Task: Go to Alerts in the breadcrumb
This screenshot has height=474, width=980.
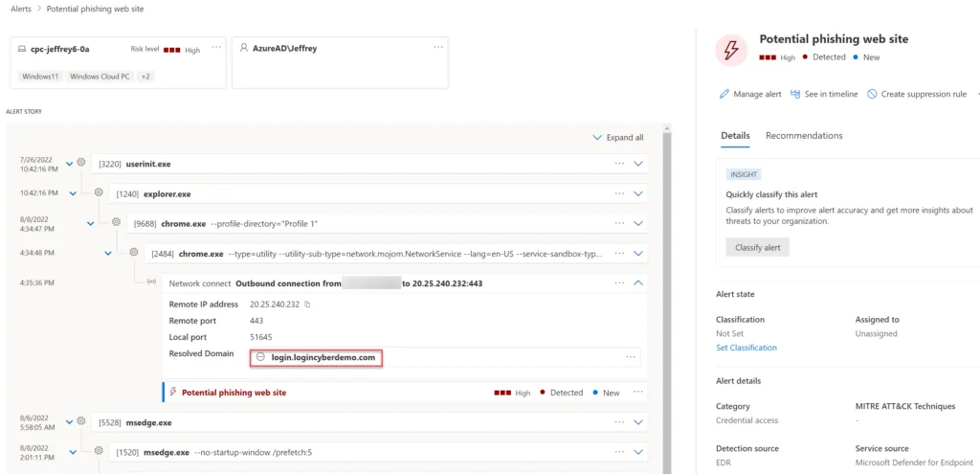Action: coord(19,8)
